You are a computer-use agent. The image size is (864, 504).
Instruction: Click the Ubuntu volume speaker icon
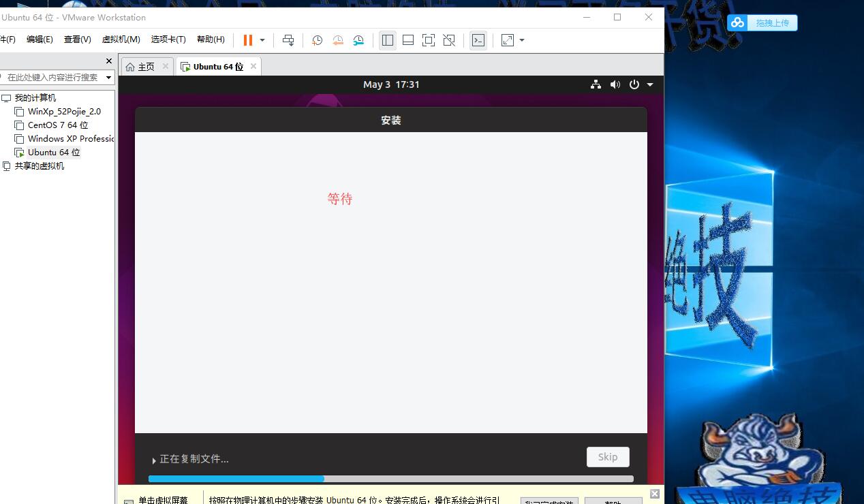615,84
